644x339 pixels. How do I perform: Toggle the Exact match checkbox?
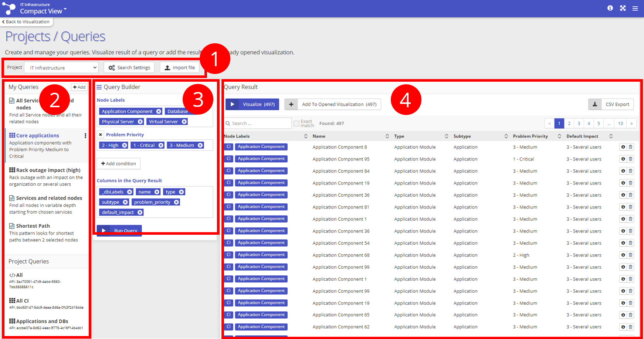[x=296, y=123]
